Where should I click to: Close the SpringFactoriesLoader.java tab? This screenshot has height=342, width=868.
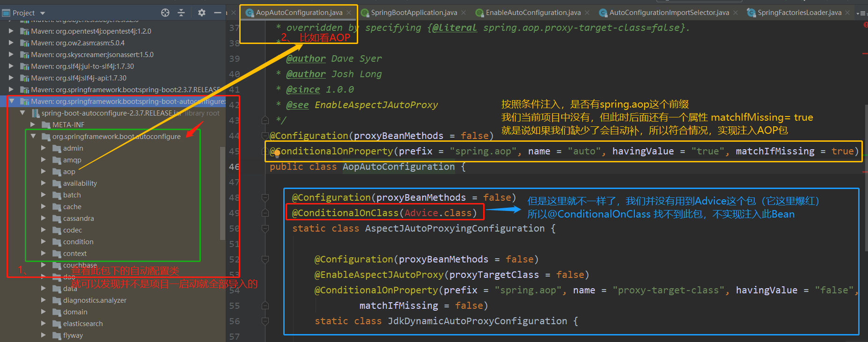848,13
